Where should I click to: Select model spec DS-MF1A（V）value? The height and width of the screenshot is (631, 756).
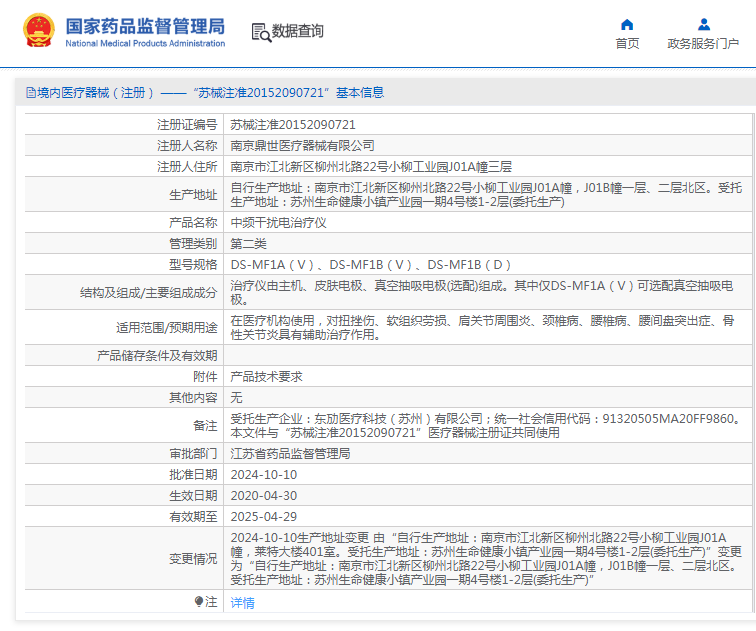[x=272, y=265]
